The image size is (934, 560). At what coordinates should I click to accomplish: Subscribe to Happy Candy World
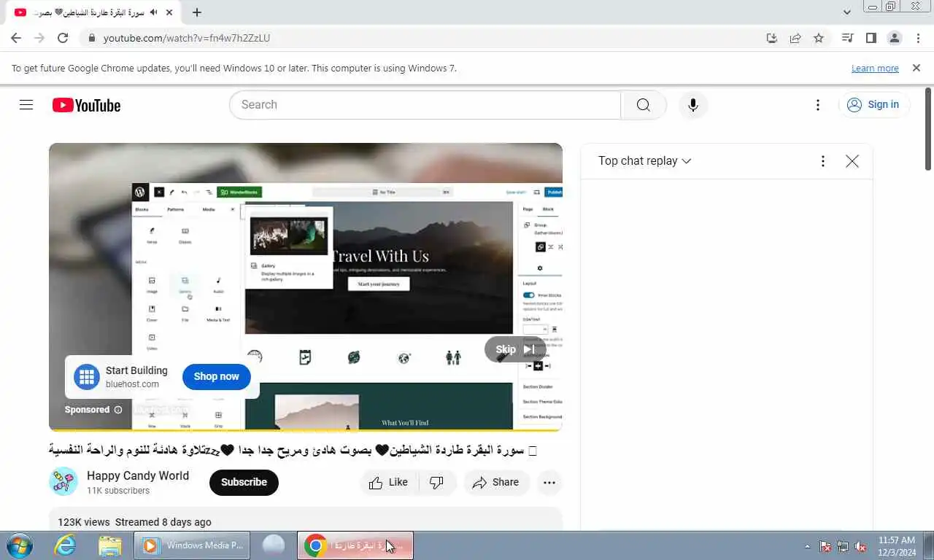(x=244, y=483)
